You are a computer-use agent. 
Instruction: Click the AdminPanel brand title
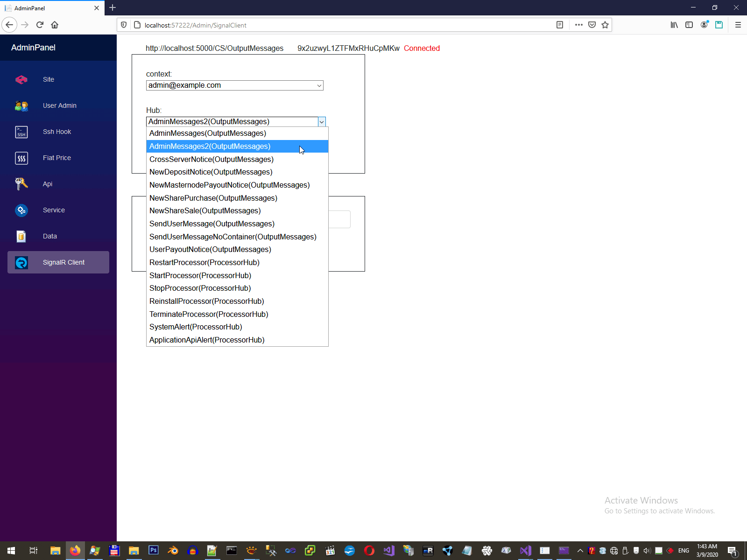coord(33,48)
